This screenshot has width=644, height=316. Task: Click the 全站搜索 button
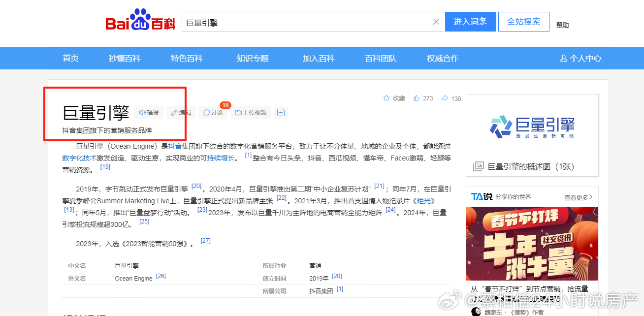pos(524,22)
